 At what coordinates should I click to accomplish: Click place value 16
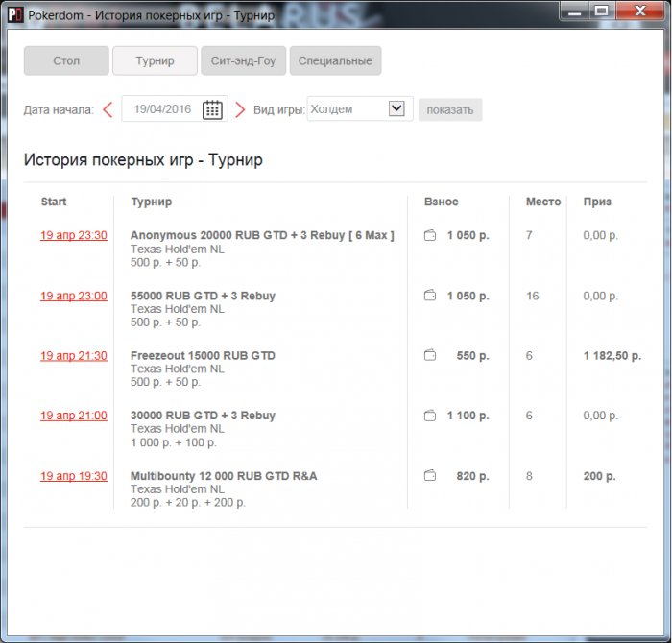pos(532,296)
